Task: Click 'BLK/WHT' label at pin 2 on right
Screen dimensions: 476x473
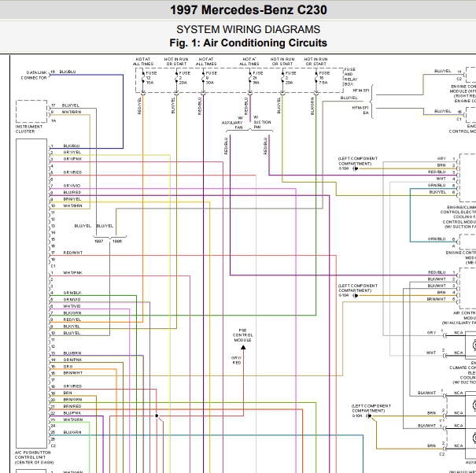Action: coord(437,279)
